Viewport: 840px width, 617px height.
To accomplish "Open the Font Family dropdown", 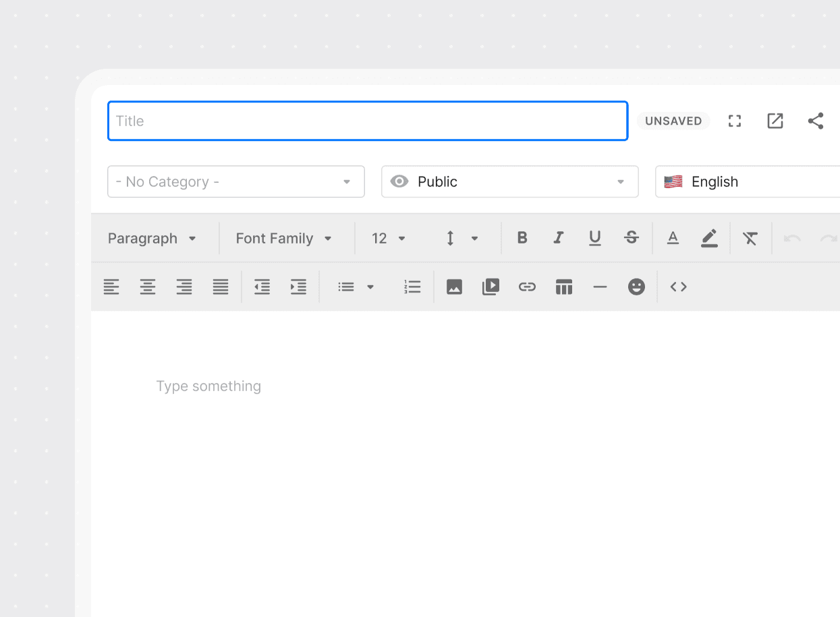I will pyautogui.click(x=284, y=238).
